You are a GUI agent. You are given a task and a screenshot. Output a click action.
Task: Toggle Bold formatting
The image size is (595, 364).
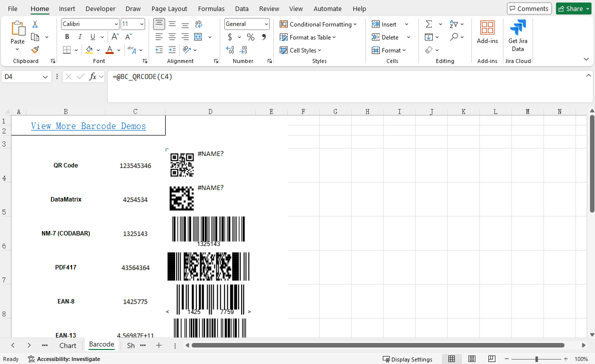[67, 37]
